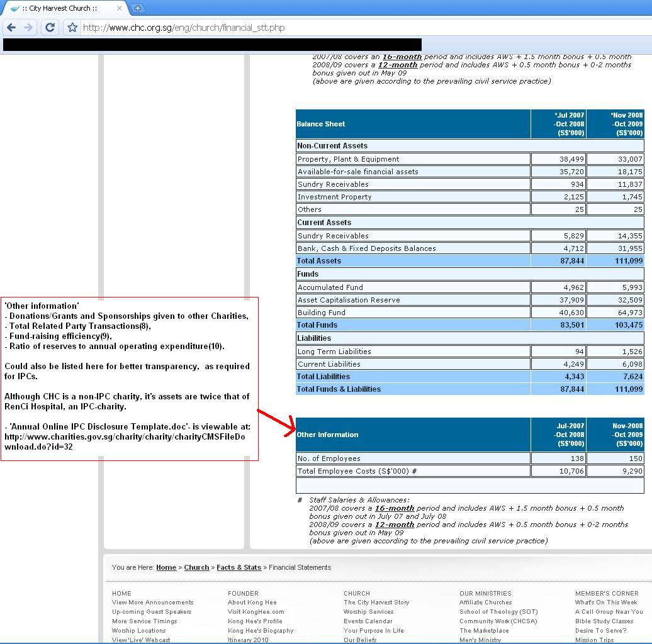Click the Building Fund value 64,973
The image size is (652, 644).
point(630,313)
